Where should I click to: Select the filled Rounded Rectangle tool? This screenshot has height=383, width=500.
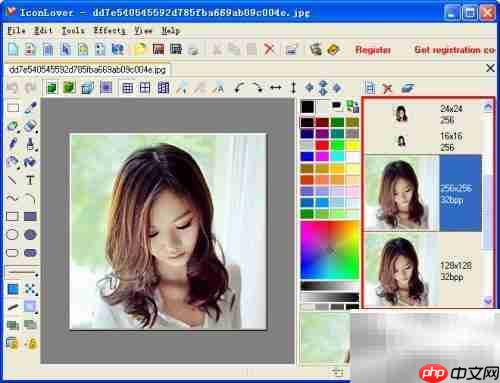[x=30, y=253]
